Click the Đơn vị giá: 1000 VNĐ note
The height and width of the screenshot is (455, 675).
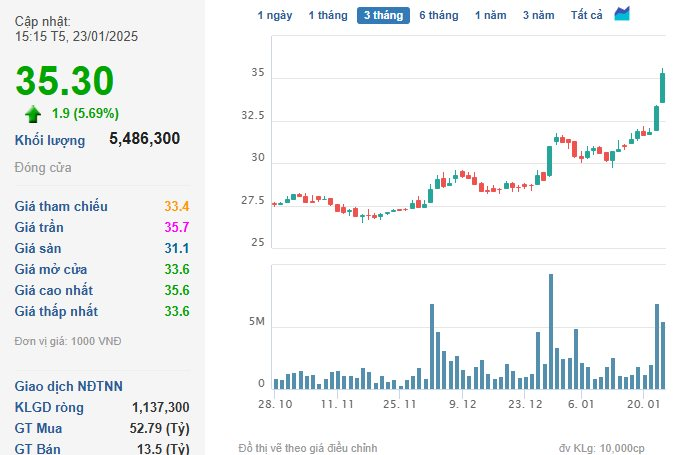click(68, 341)
